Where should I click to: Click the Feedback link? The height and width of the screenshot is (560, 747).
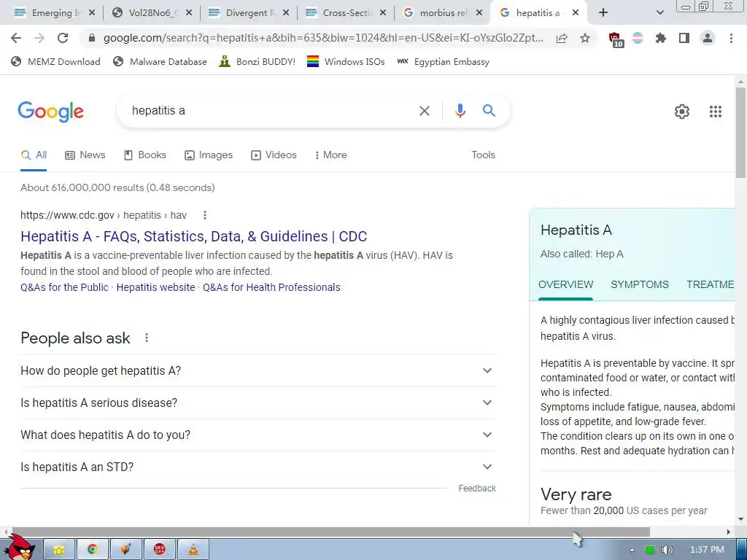tap(477, 489)
